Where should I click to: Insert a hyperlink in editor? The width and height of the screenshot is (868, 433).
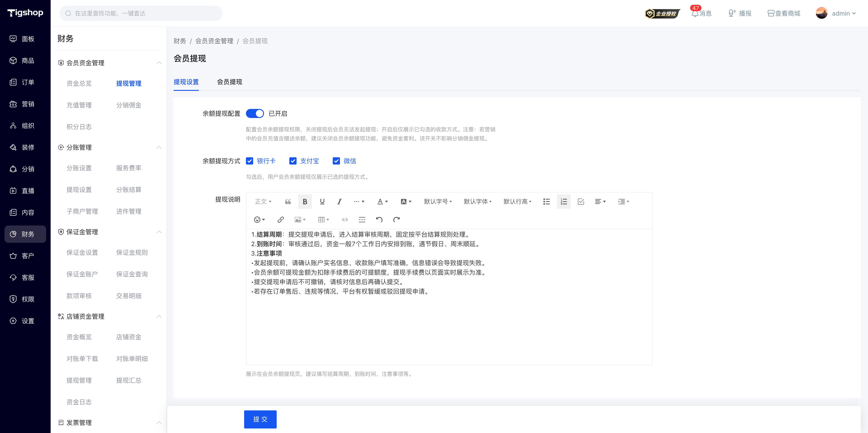[280, 220]
